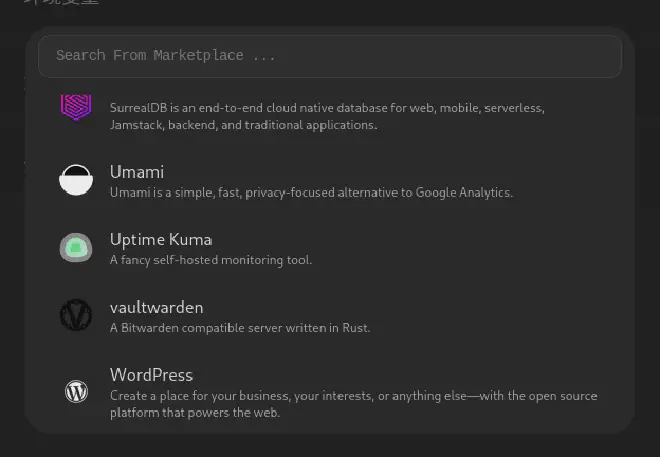Image resolution: width=660 pixels, height=457 pixels.
Task: Pick the vaultwarden name in the list
Action: tap(156, 308)
